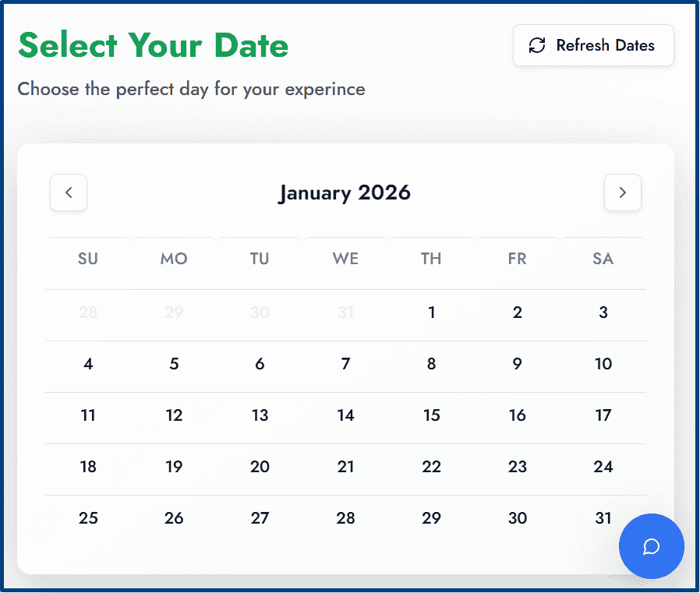The height and width of the screenshot is (593, 700).
Task: Choose date 25 in January
Action: pyautogui.click(x=88, y=518)
